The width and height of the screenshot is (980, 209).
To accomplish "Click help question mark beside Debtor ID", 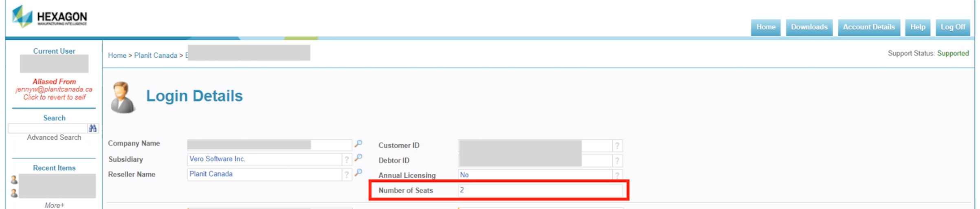I will point(617,161).
